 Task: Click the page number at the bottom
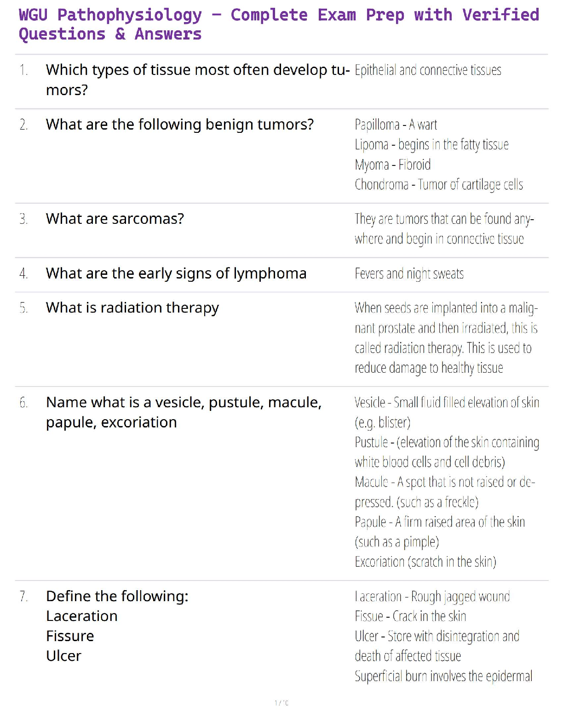[281, 703]
